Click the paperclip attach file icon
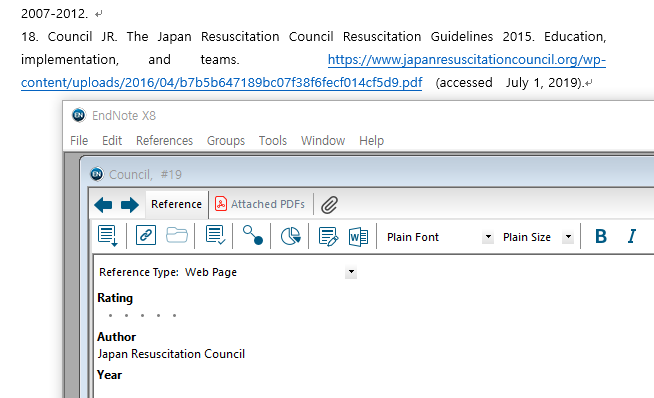The height and width of the screenshot is (398, 654). pos(330,205)
